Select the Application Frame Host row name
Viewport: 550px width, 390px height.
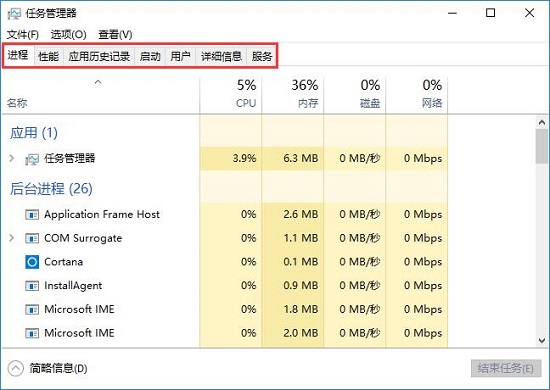click(102, 214)
